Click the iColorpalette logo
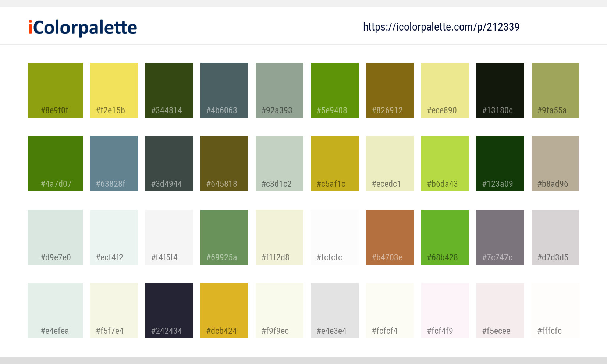This screenshot has height=364, width=607. (82, 26)
